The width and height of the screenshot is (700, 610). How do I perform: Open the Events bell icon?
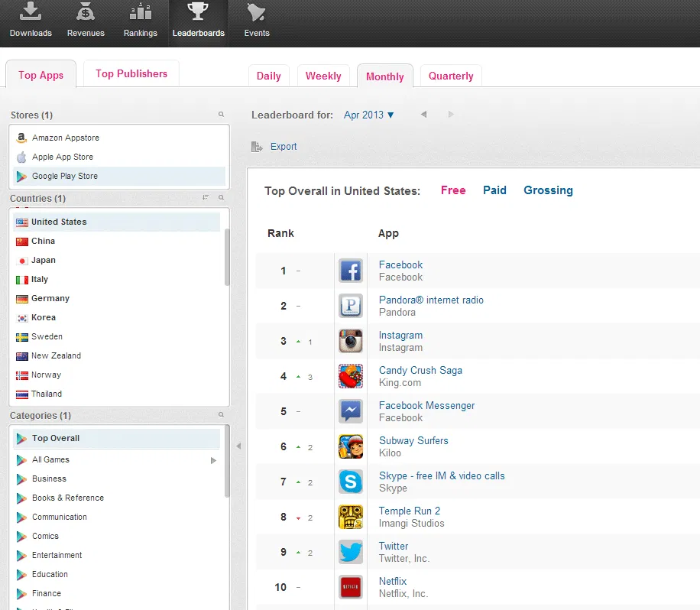point(256,12)
